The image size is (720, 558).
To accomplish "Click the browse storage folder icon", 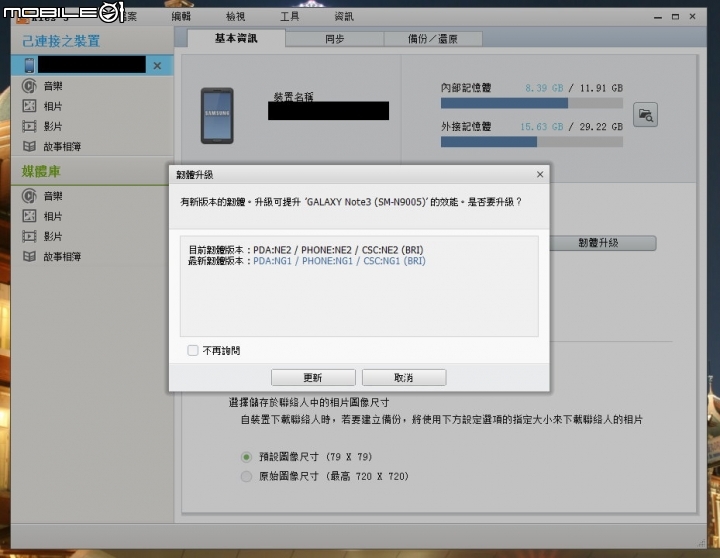I will pyautogui.click(x=645, y=115).
